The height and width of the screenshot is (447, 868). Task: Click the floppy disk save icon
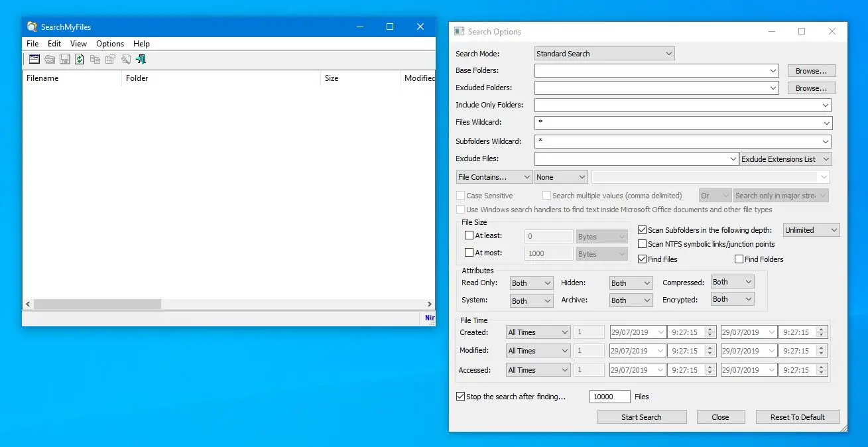[x=65, y=59]
